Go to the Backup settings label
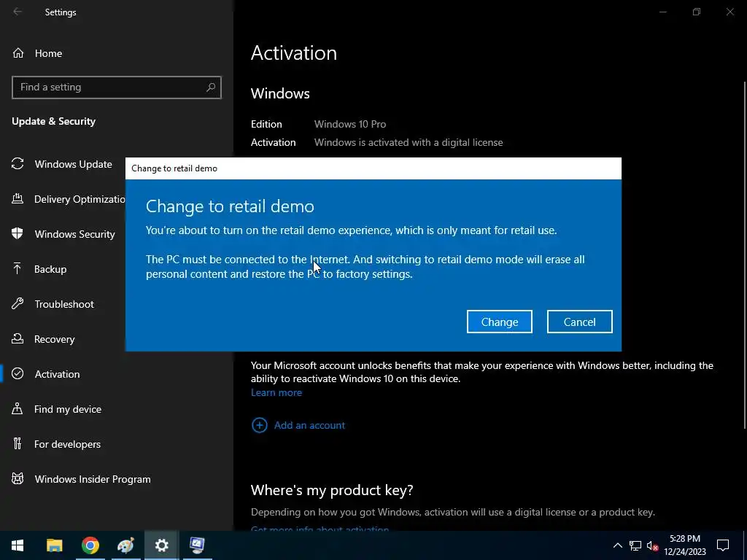Screen dimensions: 747x560 pyautogui.click(x=50, y=269)
